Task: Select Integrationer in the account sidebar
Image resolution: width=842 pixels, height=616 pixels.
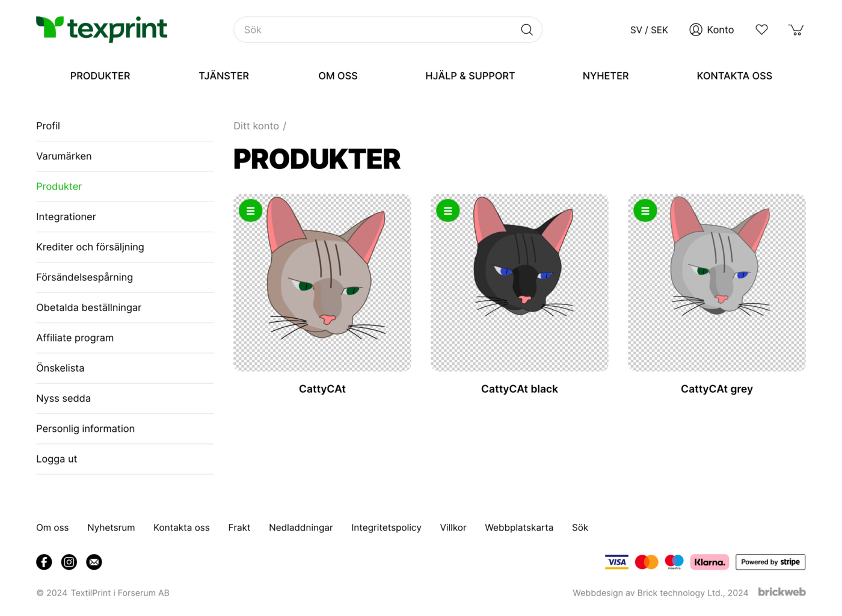Action: [x=66, y=217]
